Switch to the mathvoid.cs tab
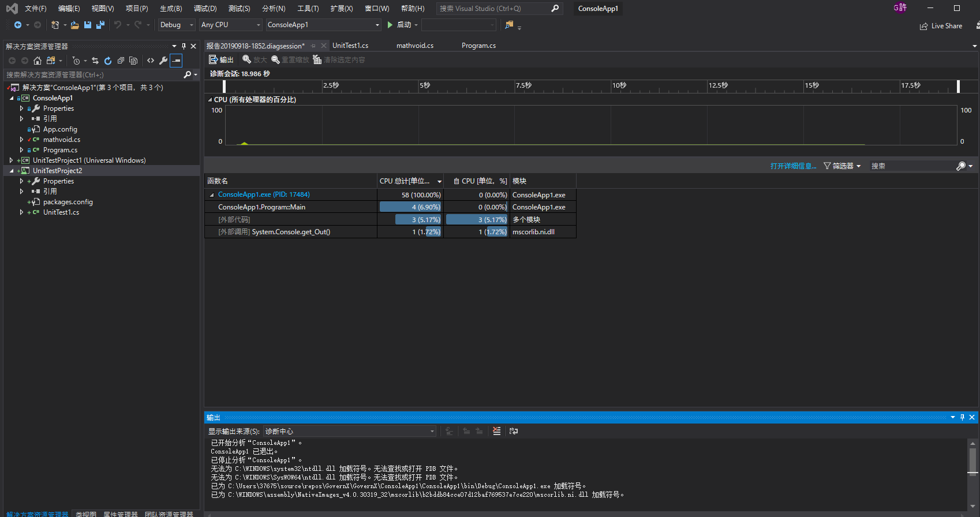 415,46
